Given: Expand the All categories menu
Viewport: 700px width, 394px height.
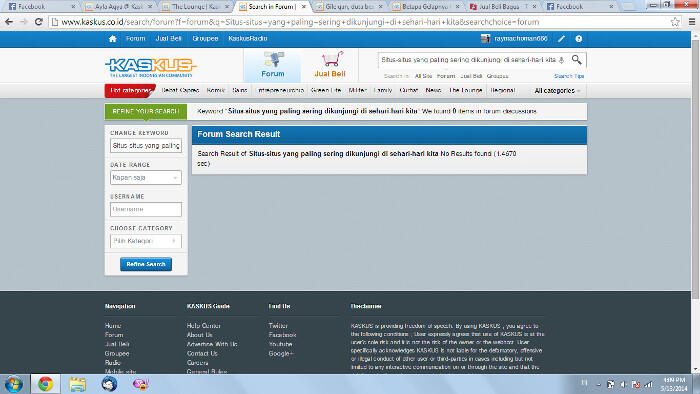Looking at the screenshot, I should [x=557, y=91].
